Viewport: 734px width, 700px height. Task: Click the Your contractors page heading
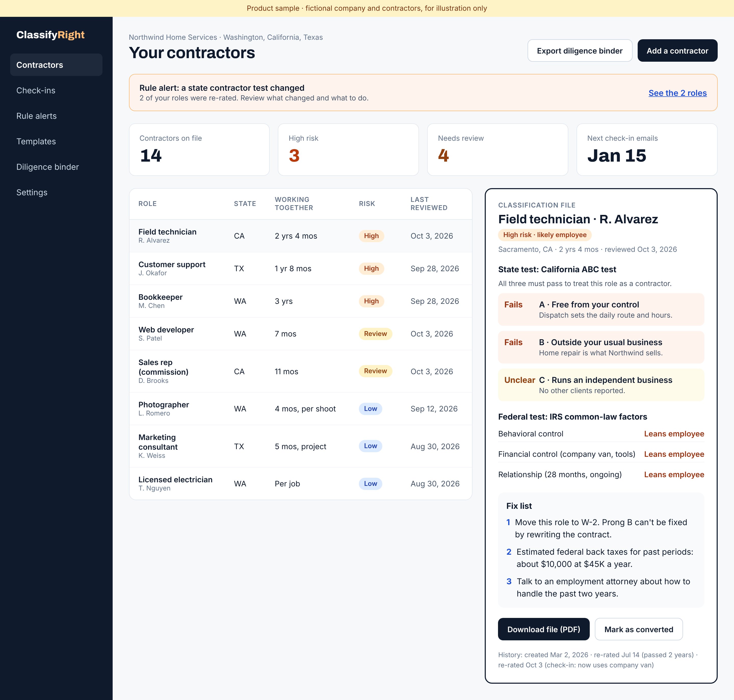(192, 53)
